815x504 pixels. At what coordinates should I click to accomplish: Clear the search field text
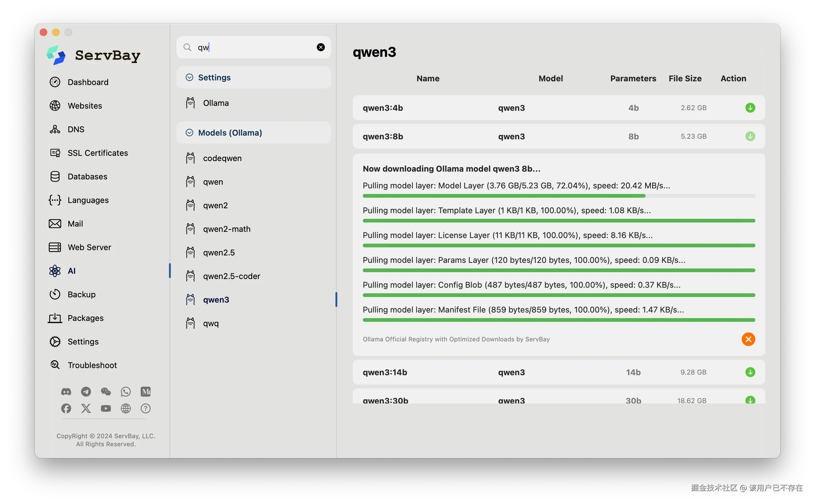click(321, 47)
